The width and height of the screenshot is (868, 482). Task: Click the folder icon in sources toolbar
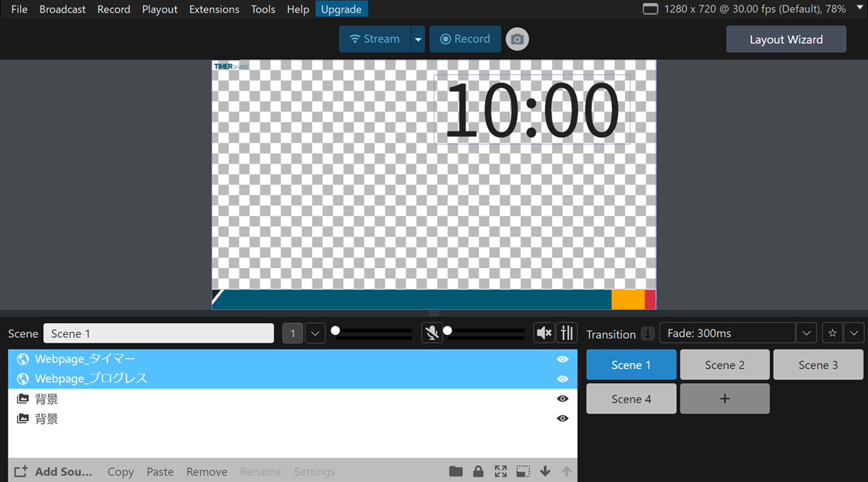click(x=456, y=471)
